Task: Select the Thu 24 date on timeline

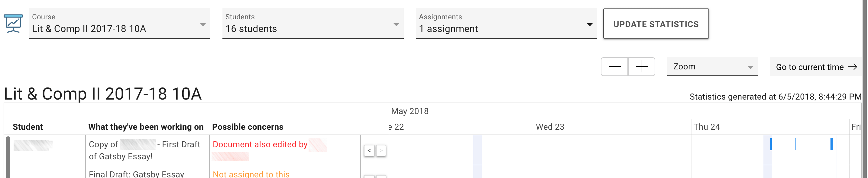Action: [x=706, y=127]
